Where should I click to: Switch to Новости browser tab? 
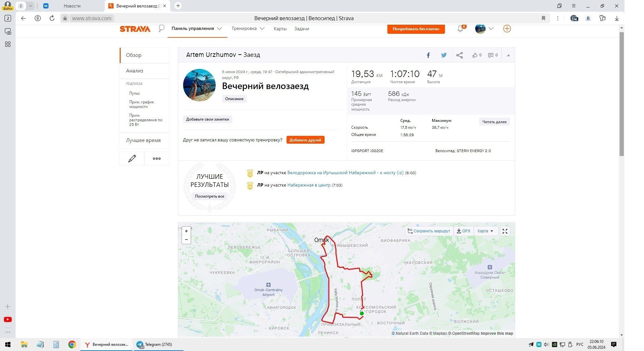[72, 6]
